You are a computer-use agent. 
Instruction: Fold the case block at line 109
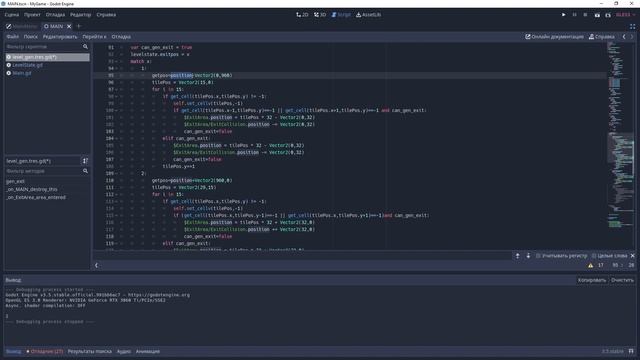pos(117,173)
